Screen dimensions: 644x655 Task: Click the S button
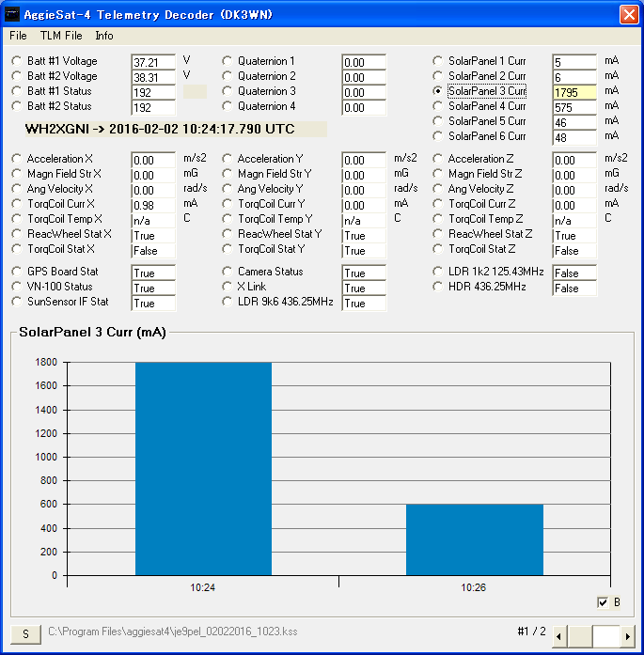[x=25, y=633]
